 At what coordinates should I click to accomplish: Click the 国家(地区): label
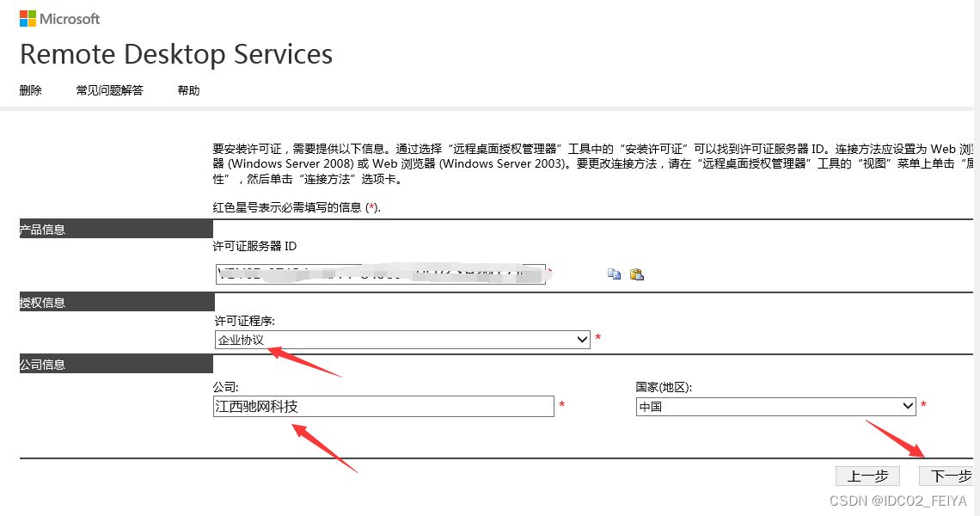664,387
